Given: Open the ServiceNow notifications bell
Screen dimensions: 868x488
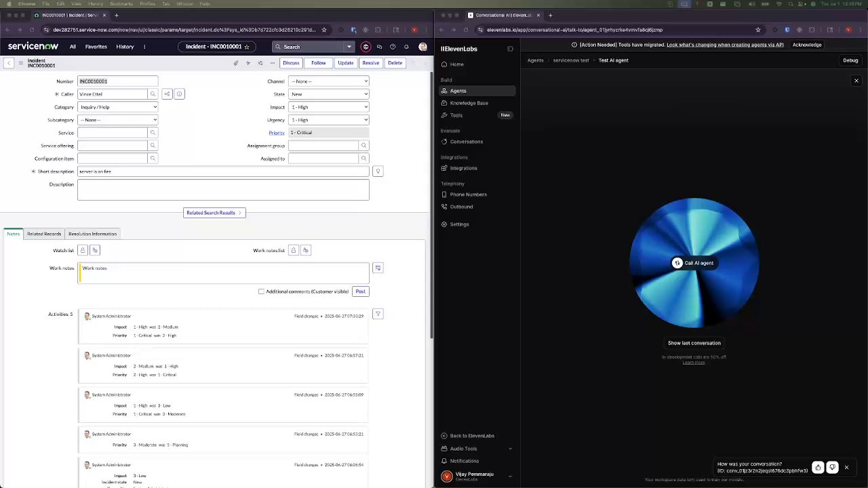Looking at the screenshot, I should tap(406, 47).
